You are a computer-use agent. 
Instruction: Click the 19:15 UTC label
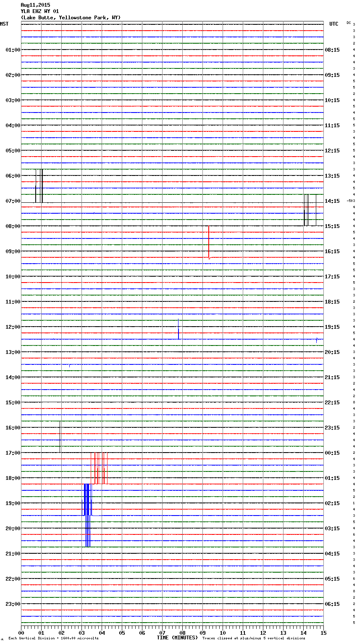[x=332, y=327]
